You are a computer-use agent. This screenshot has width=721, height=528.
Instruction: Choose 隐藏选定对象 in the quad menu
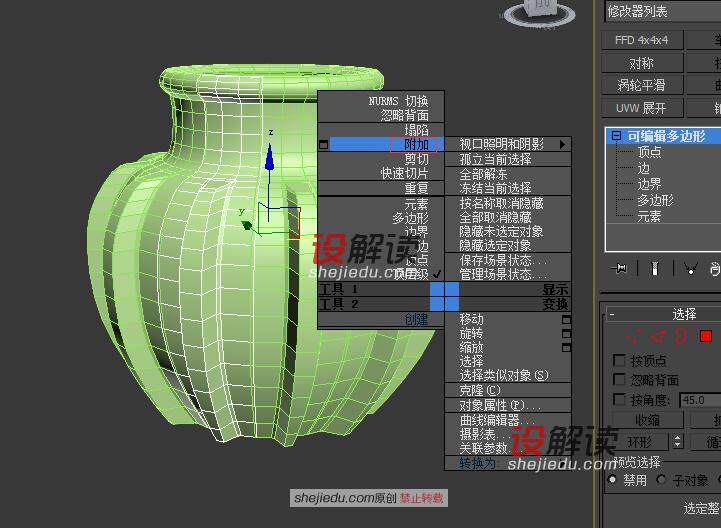click(x=496, y=246)
